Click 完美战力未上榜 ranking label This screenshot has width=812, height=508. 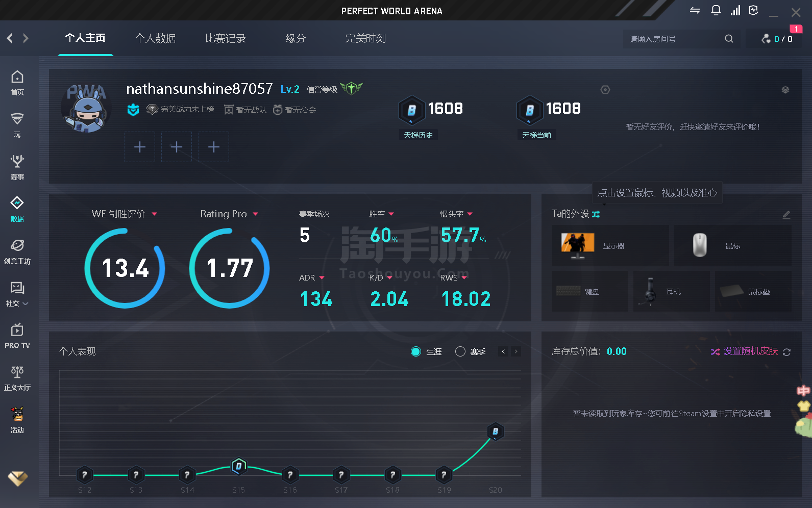point(187,110)
